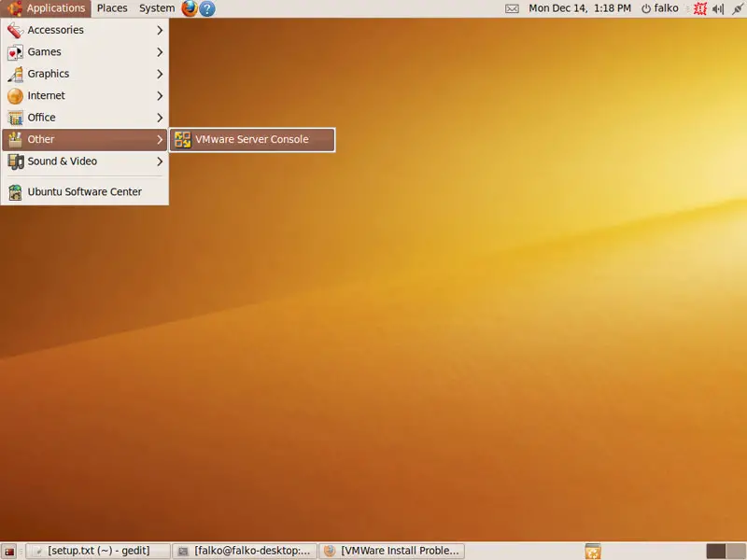Click the network connection icon

pos(737,8)
